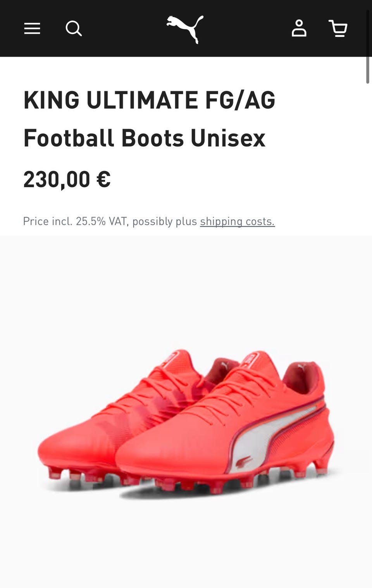Open the hamburger navigation menu

point(32,28)
